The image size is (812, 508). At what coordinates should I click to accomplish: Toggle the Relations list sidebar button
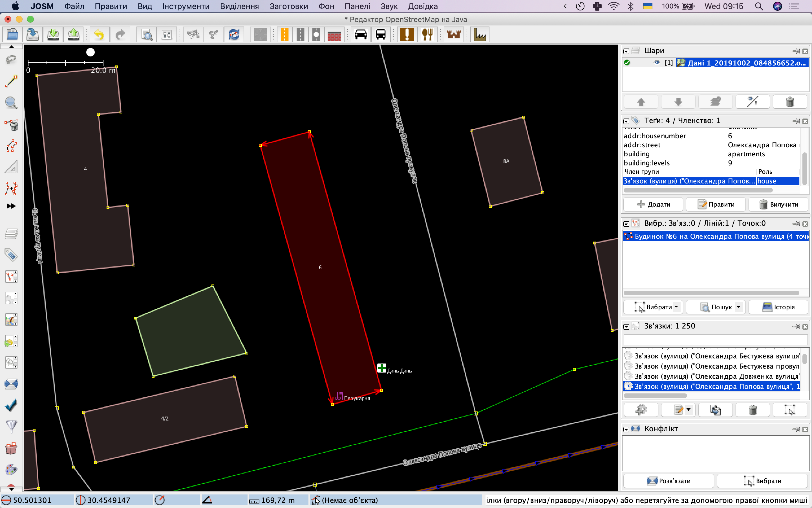click(x=11, y=298)
